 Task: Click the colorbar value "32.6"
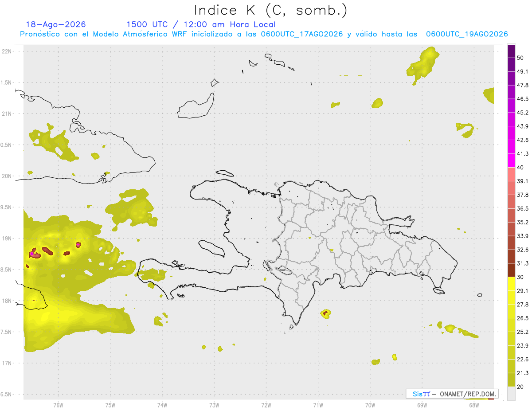523,250
